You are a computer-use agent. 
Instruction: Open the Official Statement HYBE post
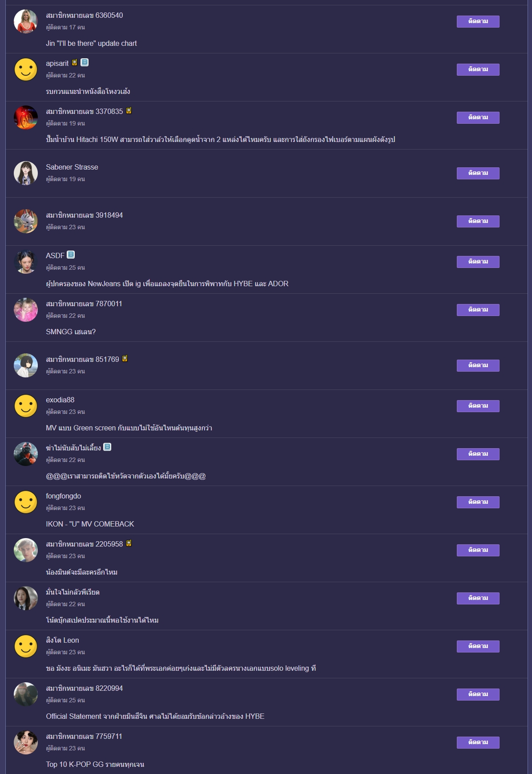[155, 716]
